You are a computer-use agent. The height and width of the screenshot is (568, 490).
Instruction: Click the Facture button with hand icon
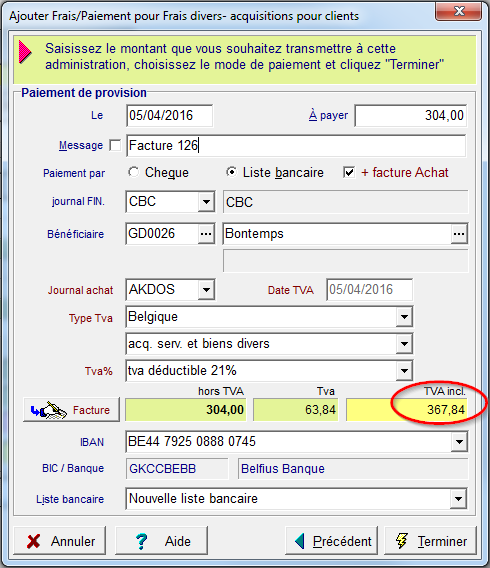pyautogui.click(x=71, y=410)
